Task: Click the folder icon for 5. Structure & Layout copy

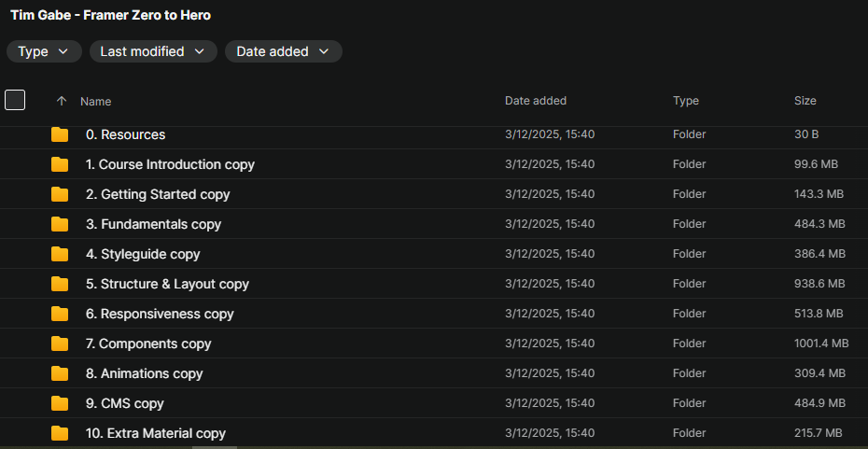Action: pyautogui.click(x=60, y=284)
